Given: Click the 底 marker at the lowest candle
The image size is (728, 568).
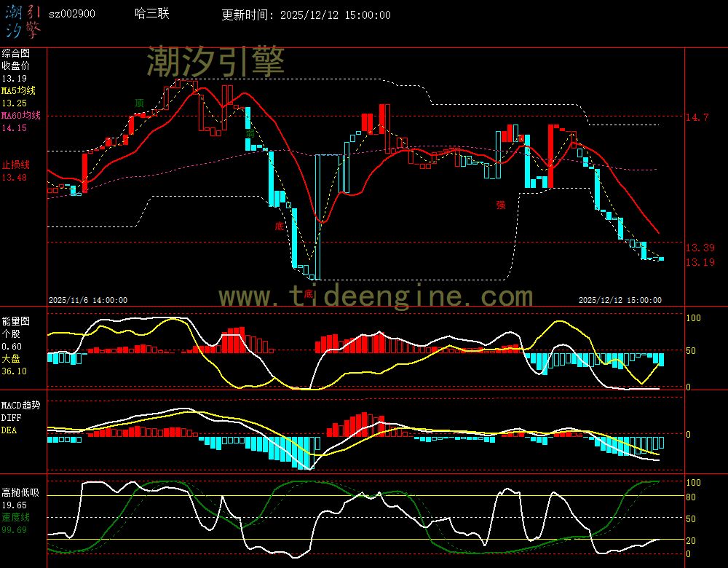Looking at the screenshot, I should tap(308, 293).
